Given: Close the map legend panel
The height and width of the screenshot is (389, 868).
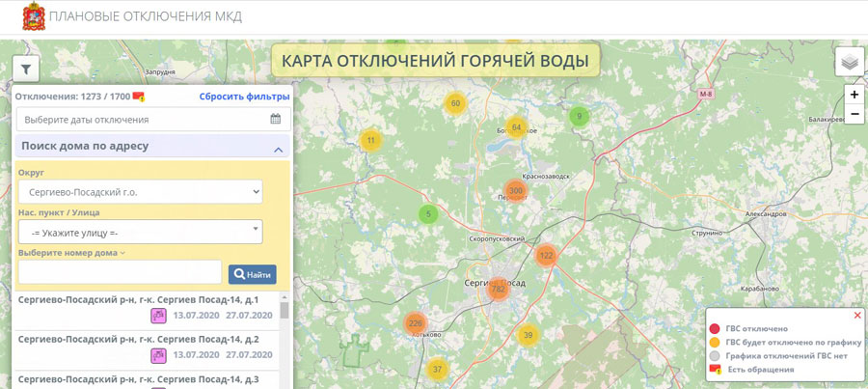Looking at the screenshot, I should (857, 315).
